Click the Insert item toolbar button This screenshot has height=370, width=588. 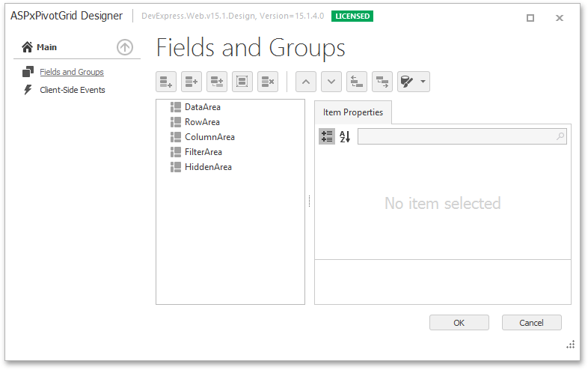tap(192, 82)
